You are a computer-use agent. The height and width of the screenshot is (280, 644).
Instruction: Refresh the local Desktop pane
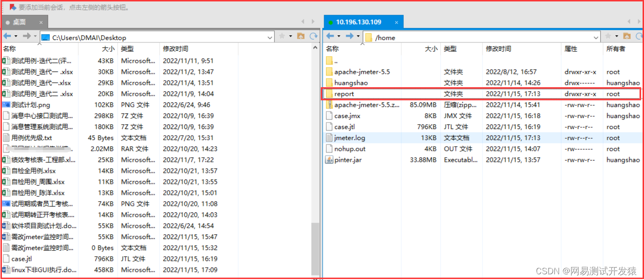pyautogui.click(x=313, y=36)
